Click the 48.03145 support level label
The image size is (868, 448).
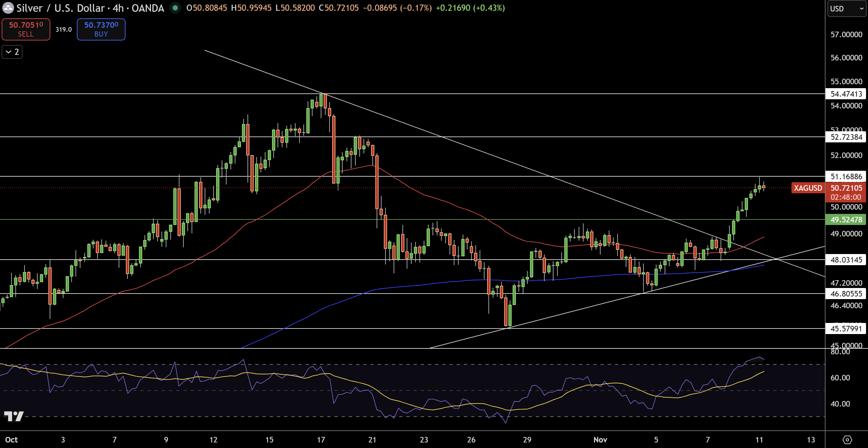[x=846, y=260]
